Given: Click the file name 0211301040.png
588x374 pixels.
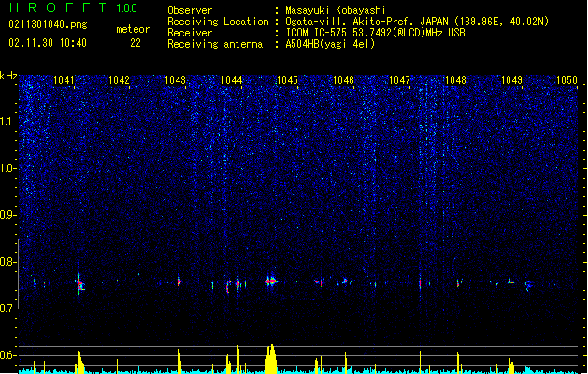Looking at the screenshot, I should click(x=48, y=24).
